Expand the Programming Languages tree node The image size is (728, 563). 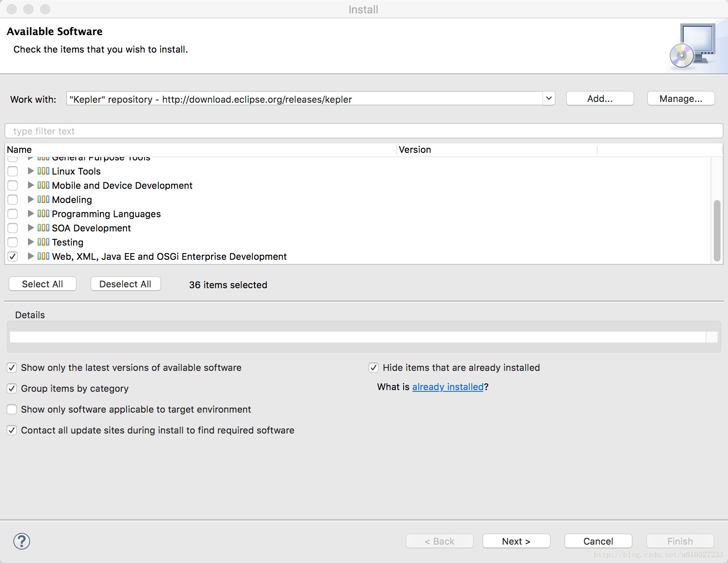[x=31, y=213]
